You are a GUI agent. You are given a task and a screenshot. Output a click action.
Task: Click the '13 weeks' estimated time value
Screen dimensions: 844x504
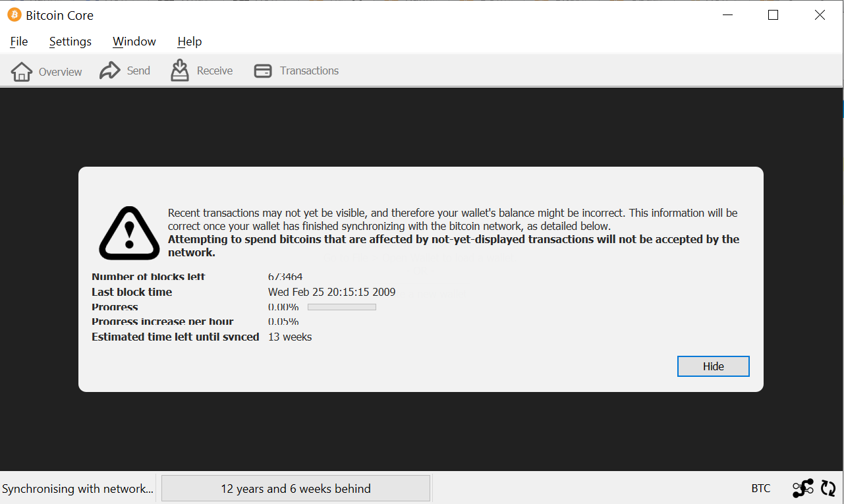point(290,337)
